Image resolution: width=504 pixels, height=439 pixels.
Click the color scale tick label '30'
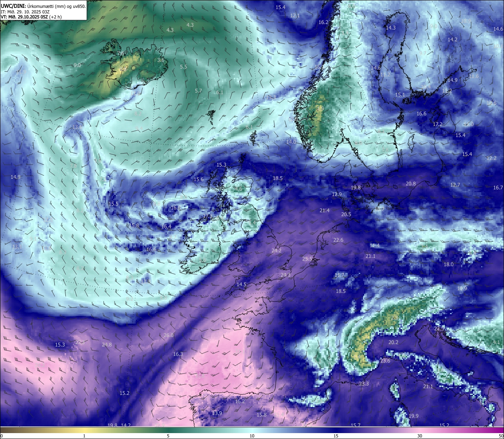coord(420,435)
